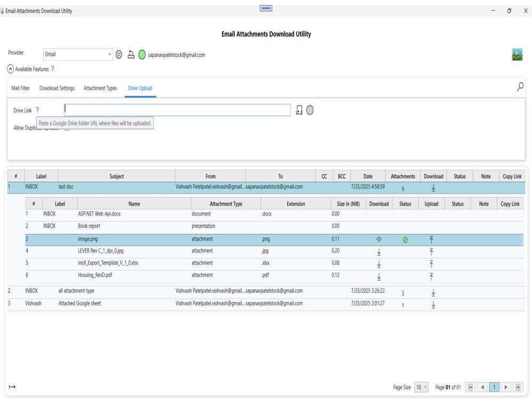This screenshot has height=399, width=532.
Task: Download Housing_RevD.pdf attachment
Action: pos(379,277)
